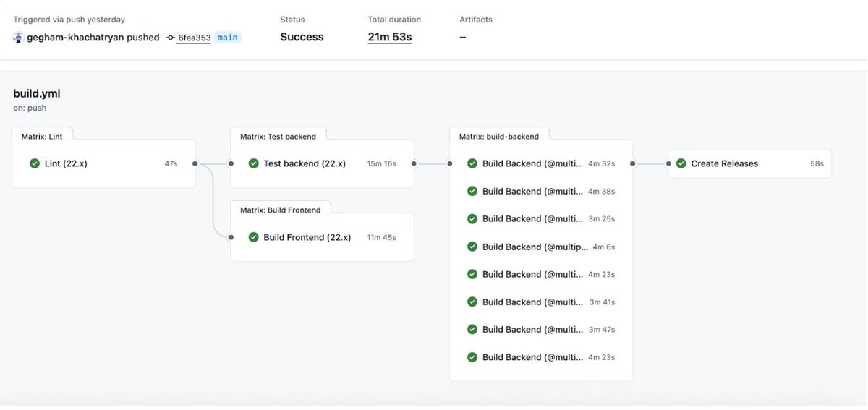Open the gegham-khachatryan profile link
Screen dimensions: 868x410
pos(75,38)
